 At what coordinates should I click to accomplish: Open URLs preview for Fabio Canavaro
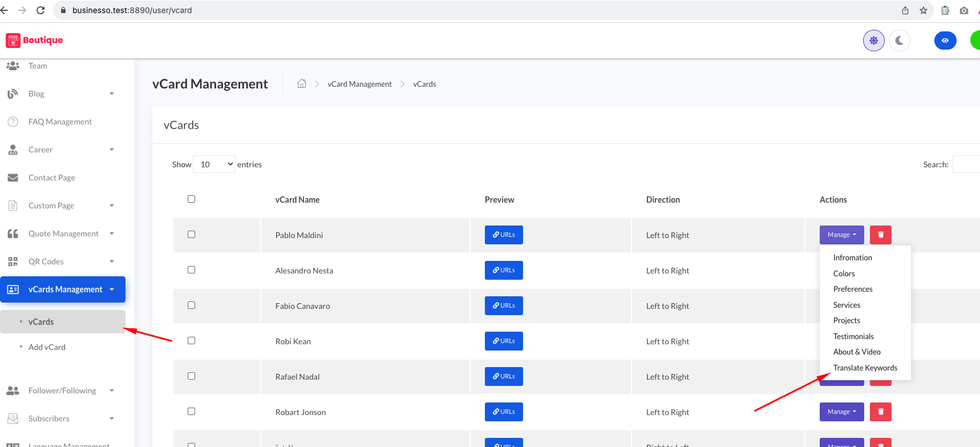coord(504,305)
